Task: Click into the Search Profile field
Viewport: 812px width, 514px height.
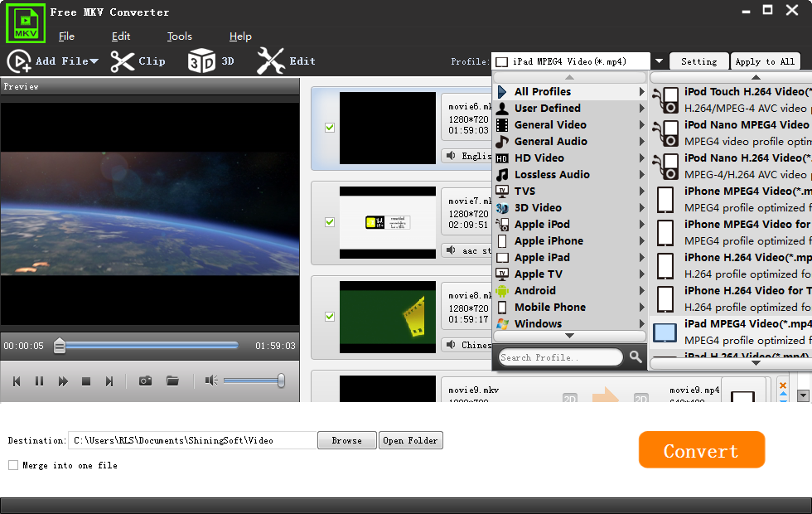Action: tap(560, 357)
